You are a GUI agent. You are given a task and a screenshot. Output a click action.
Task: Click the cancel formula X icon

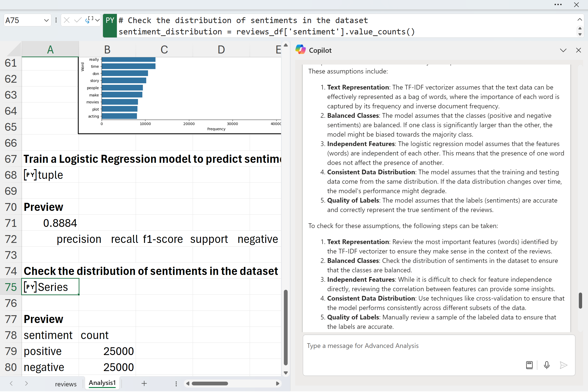[x=66, y=20]
